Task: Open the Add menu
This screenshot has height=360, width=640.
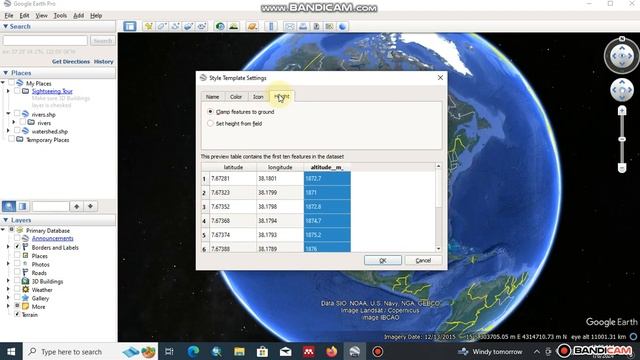Action: coord(78,16)
